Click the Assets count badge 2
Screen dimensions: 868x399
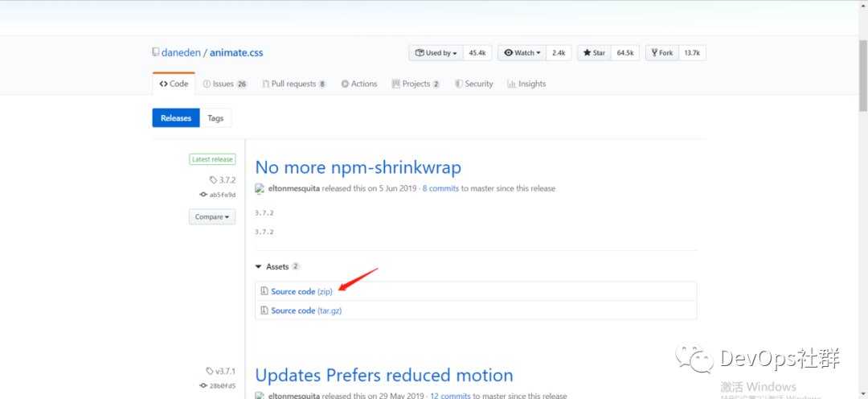pos(296,266)
